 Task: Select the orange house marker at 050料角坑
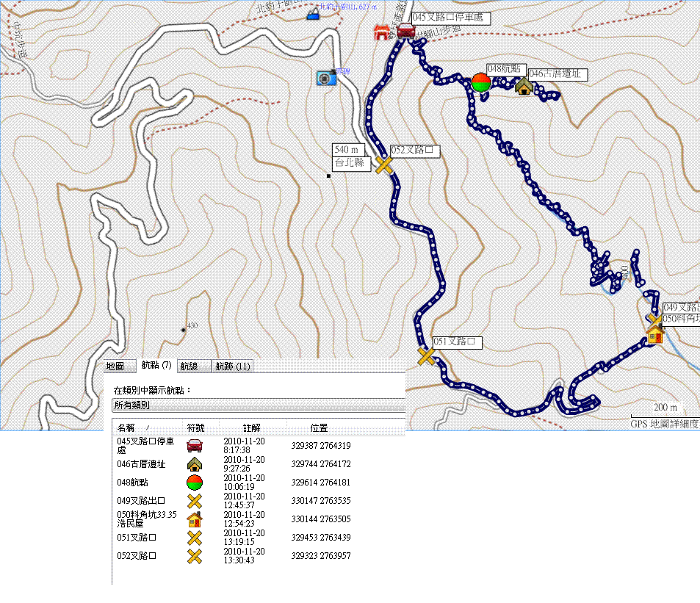[x=655, y=335]
